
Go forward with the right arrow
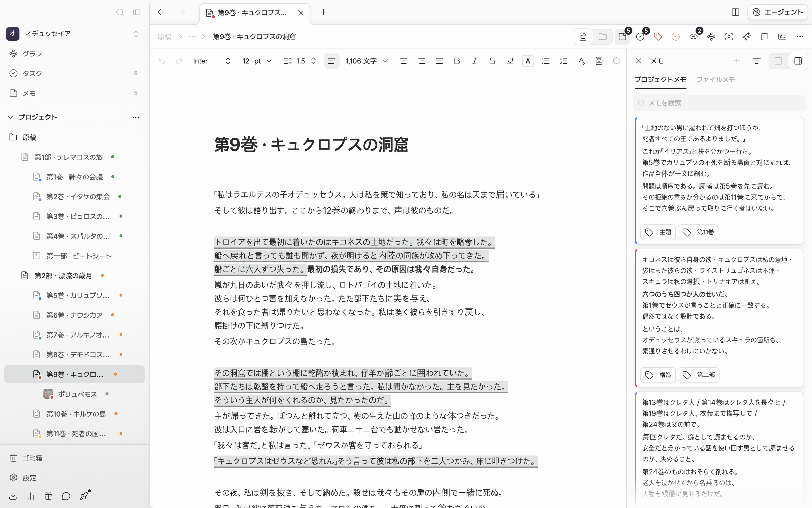[181, 12]
